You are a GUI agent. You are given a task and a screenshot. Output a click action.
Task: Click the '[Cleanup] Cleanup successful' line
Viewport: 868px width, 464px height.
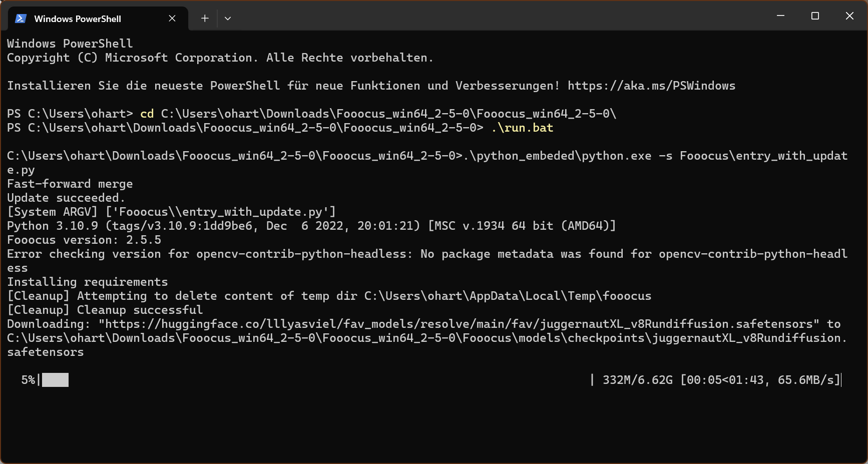(x=105, y=310)
